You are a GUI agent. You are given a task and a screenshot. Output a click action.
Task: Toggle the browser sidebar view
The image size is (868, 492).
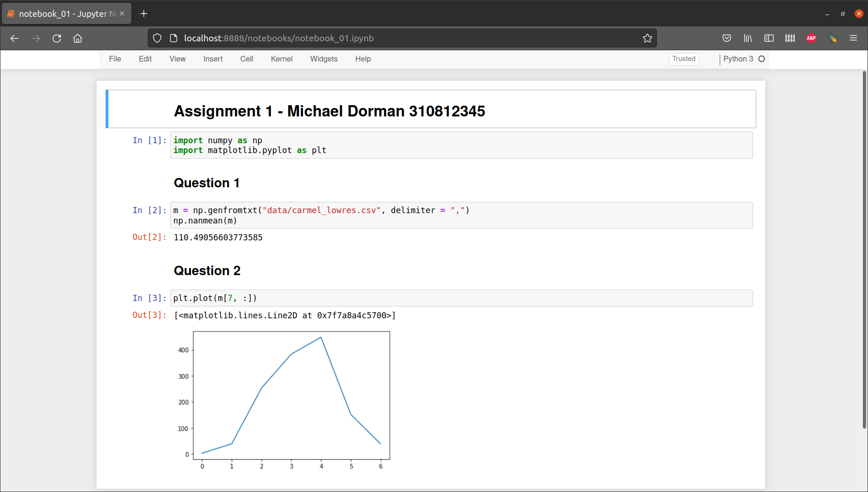coord(769,38)
